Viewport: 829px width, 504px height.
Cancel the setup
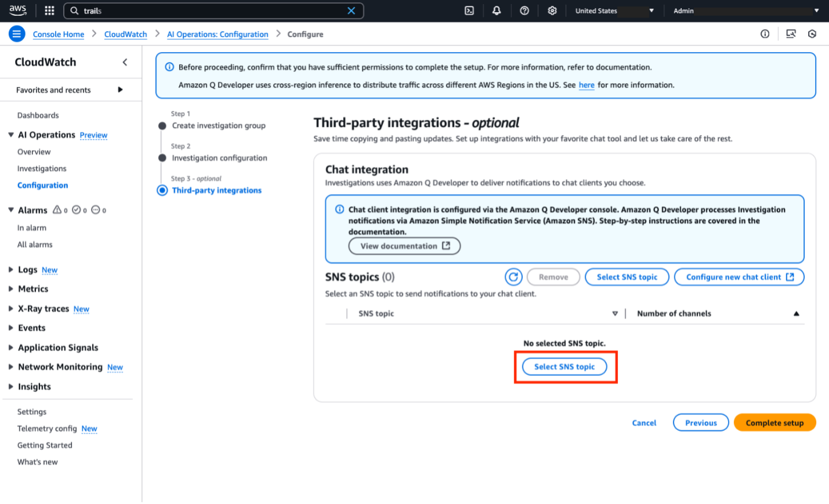(x=644, y=423)
